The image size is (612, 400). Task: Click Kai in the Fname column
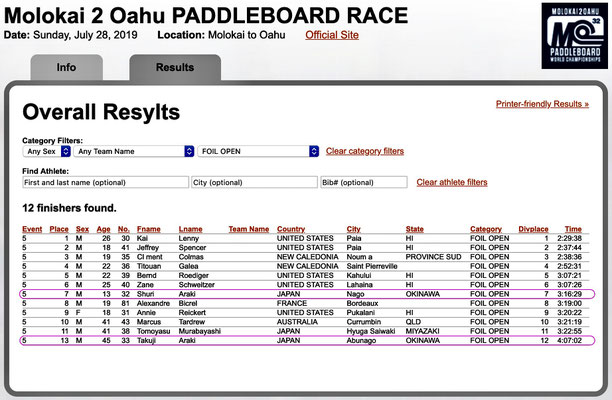coord(142,238)
